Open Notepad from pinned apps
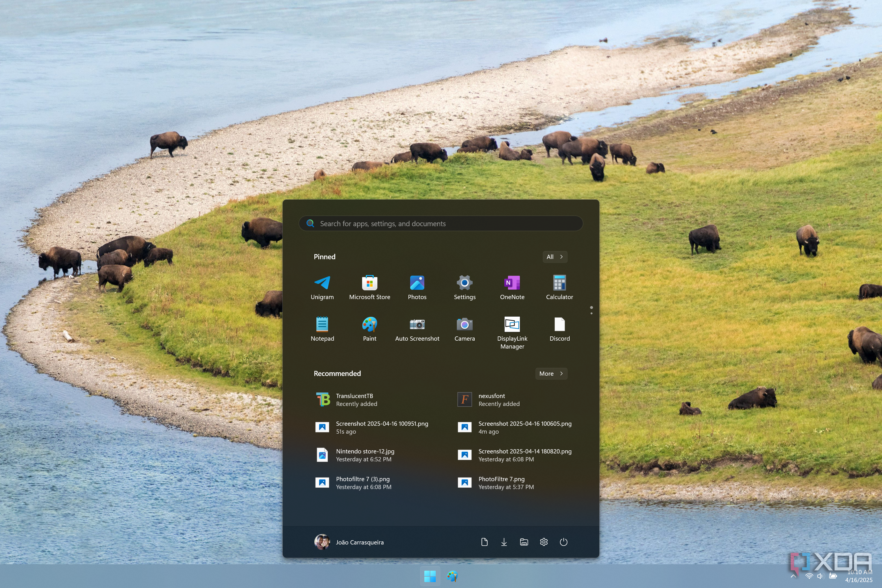 [x=322, y=329]
